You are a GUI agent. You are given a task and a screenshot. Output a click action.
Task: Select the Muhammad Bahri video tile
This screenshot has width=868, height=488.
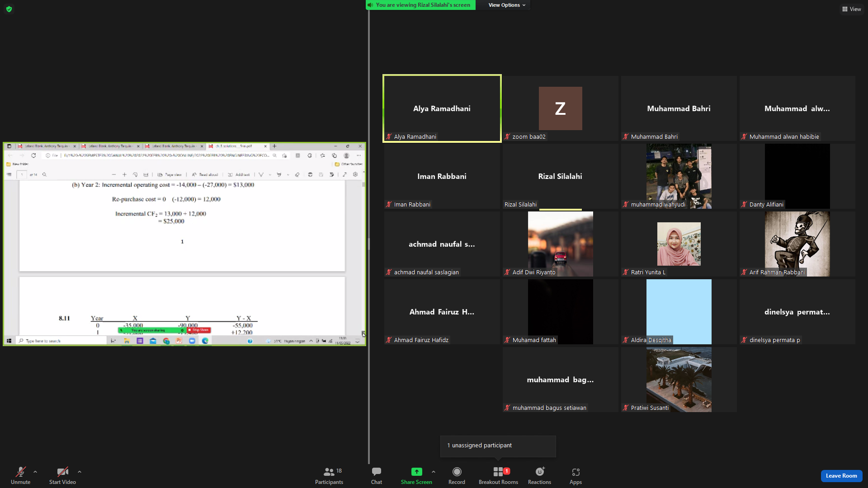[x=679, y=108]
